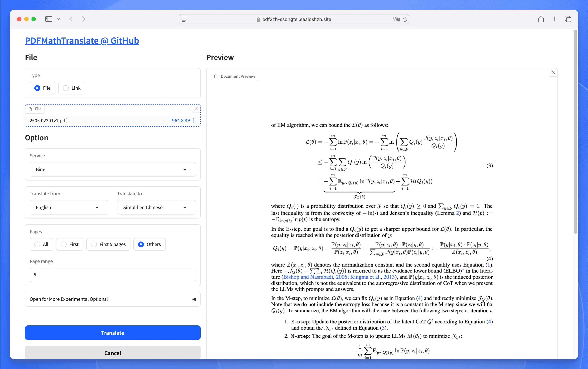Close the Document Preview panel

(x=553, y=72)
